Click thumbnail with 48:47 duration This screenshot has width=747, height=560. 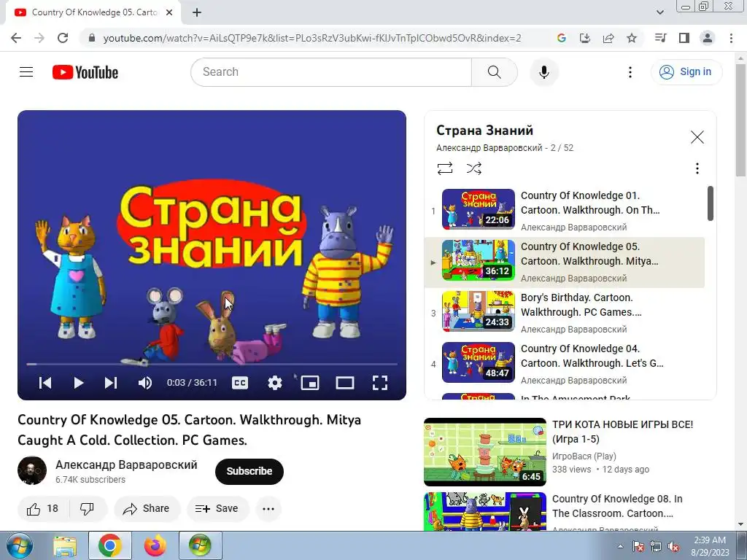tap(479, 362)
